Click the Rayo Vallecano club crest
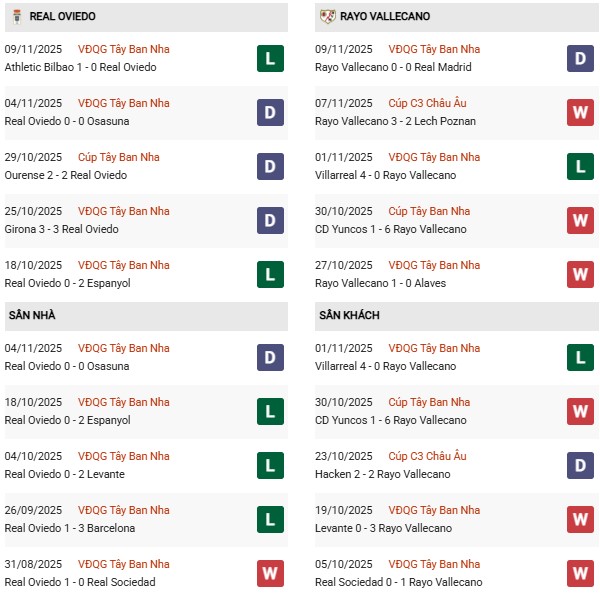Viewport: 600px width, 593px height. click(326, 16)
